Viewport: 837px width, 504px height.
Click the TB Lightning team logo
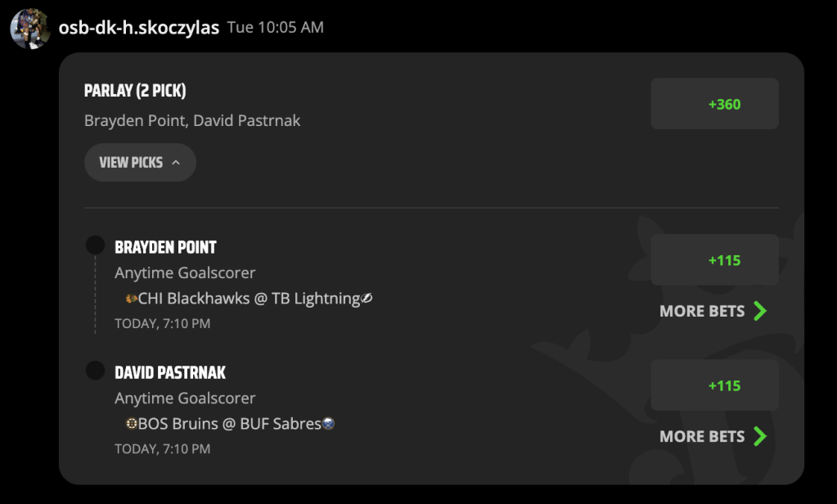[x=367, y=299]
